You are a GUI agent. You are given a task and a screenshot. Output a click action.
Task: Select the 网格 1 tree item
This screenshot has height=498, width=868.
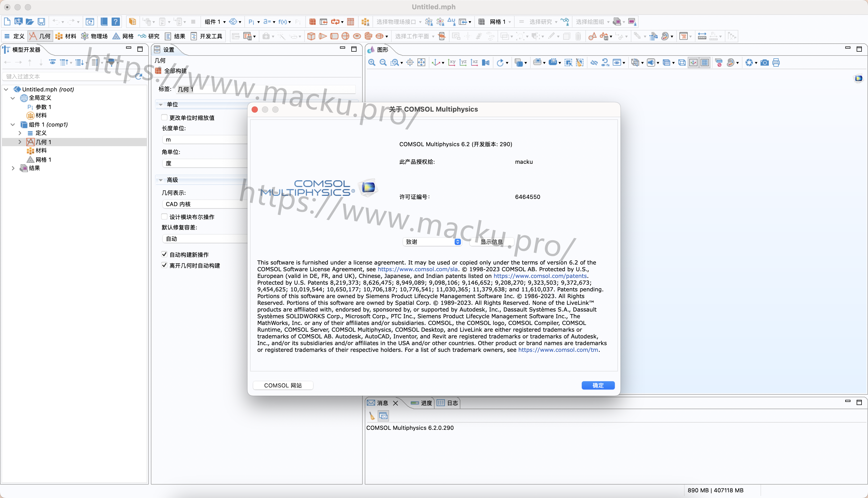pyautogui.click(x=43, y=160)
